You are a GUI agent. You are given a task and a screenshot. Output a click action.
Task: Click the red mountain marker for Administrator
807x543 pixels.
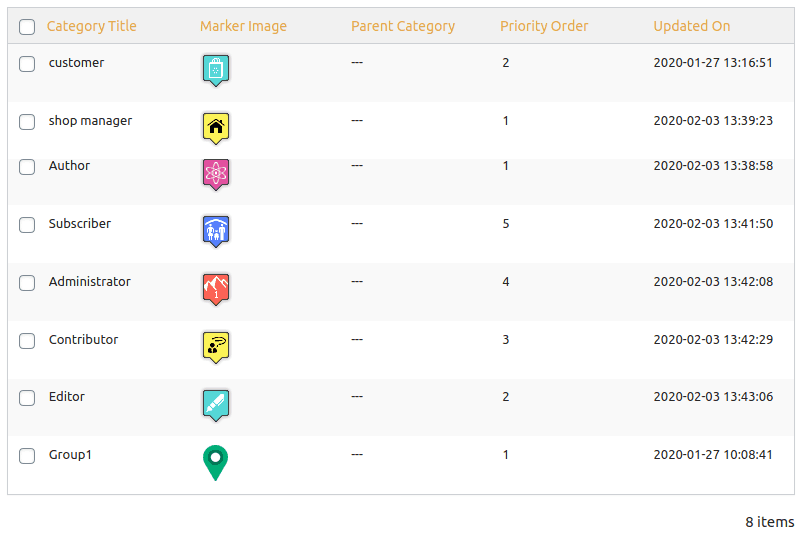(215, 289)
